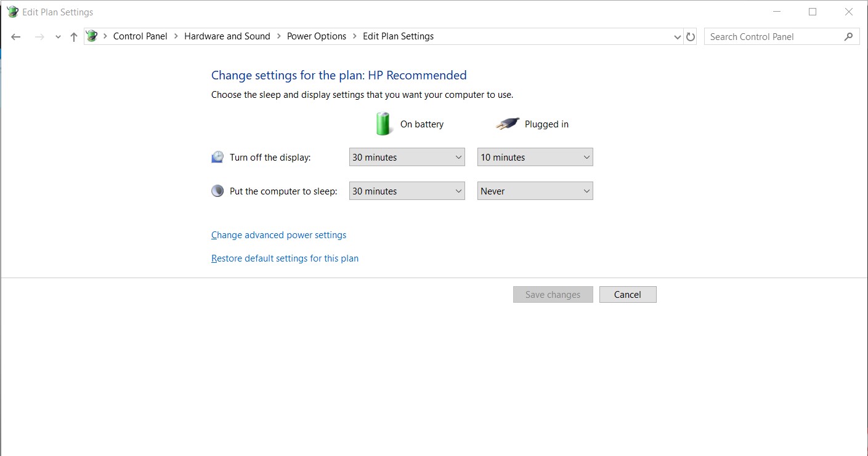The image size is (868, 456).
Task: Open Power Options breadcrumb
Action: coord(317,36)
